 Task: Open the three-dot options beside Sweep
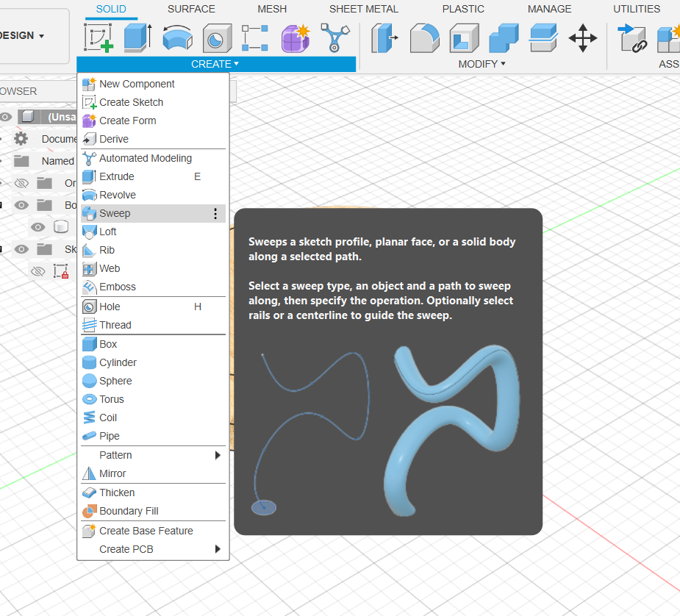pyautogui.click(x=215, y=213)
